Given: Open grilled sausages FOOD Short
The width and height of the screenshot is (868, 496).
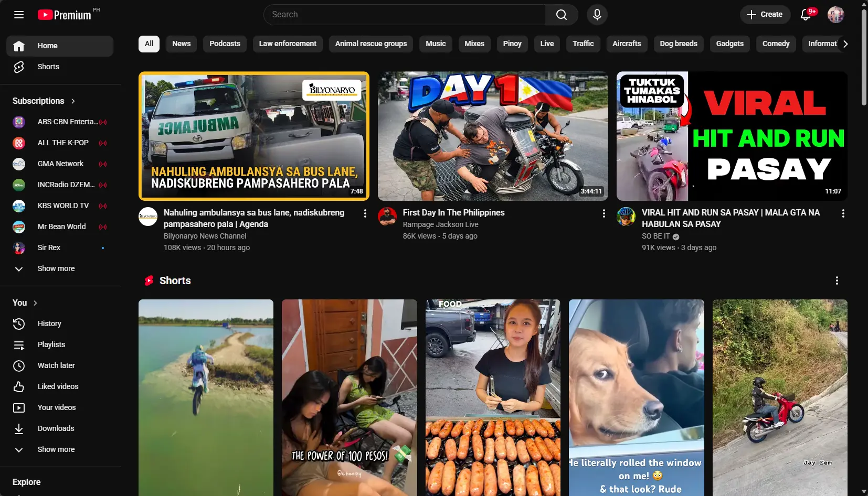Looking at the screenshot, I should click(x=493, y=397).
